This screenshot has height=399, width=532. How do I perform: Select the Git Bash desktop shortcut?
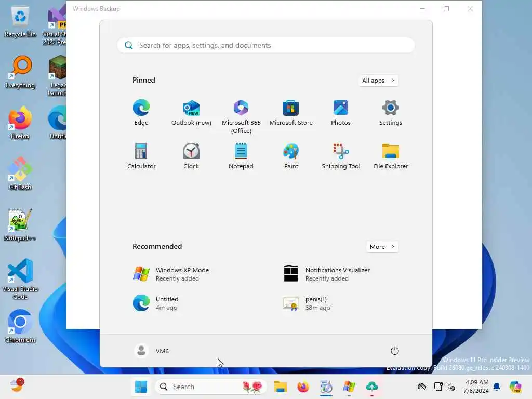point(20,174)
